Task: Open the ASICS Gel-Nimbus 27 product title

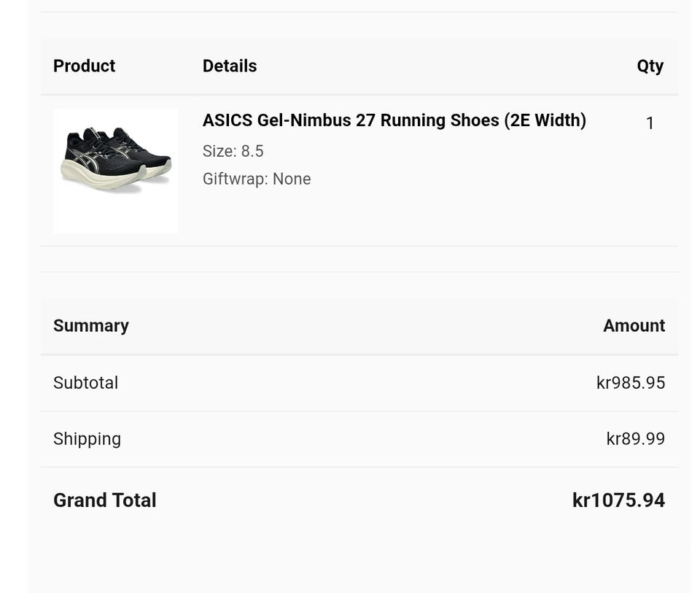Action: 394,120
